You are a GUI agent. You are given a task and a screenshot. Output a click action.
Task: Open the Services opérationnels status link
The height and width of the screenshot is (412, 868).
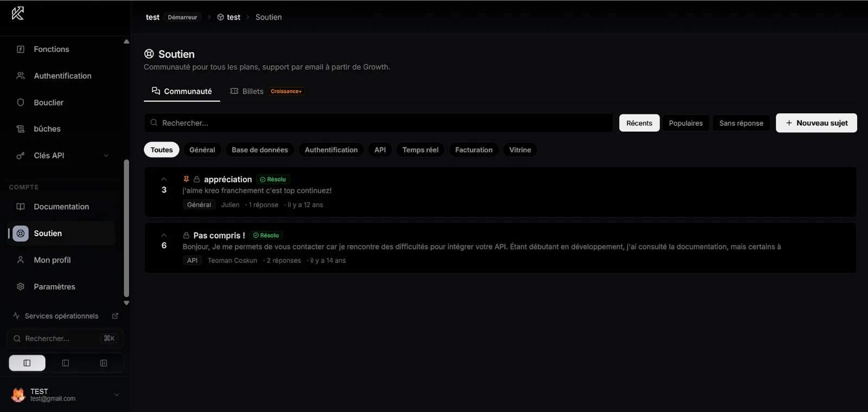[61, 316]
